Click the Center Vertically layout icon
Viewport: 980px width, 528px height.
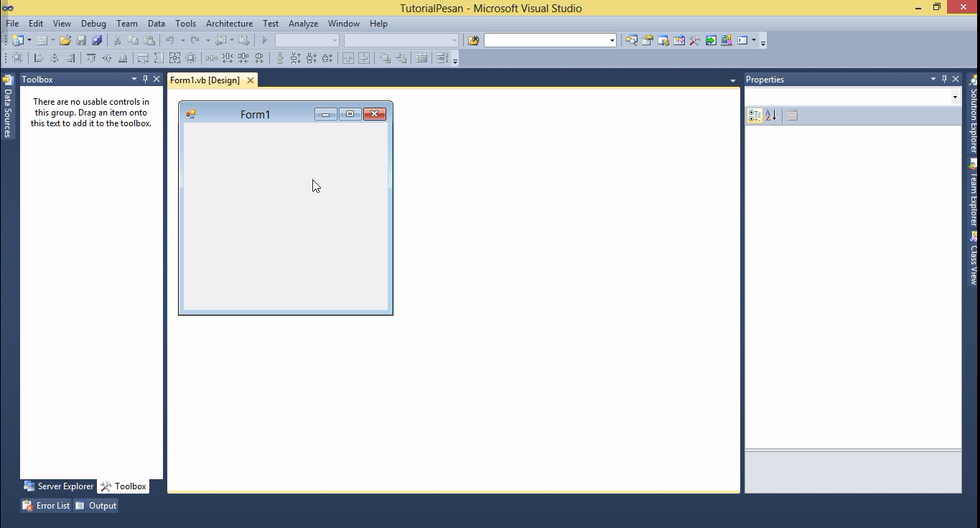click(x=364, y=58)
